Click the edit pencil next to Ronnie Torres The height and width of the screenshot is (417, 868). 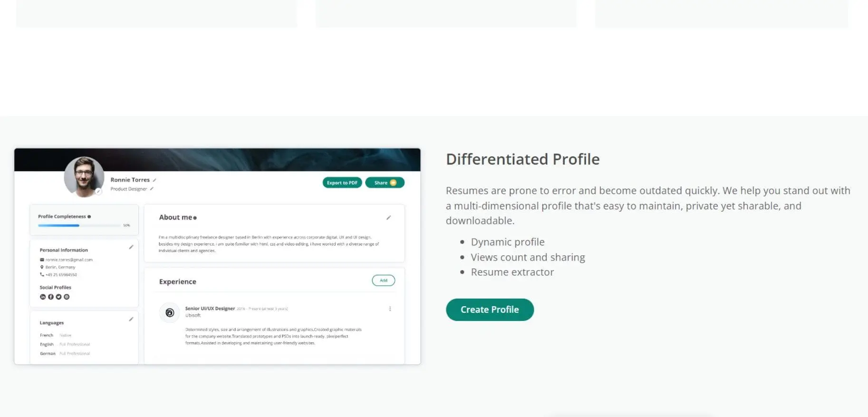[x=154, y=180]
